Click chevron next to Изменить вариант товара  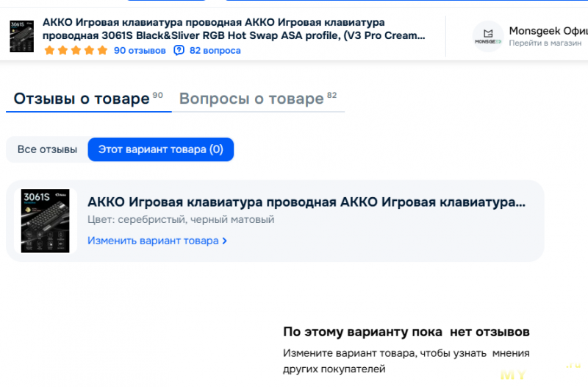tap(225, 241)
